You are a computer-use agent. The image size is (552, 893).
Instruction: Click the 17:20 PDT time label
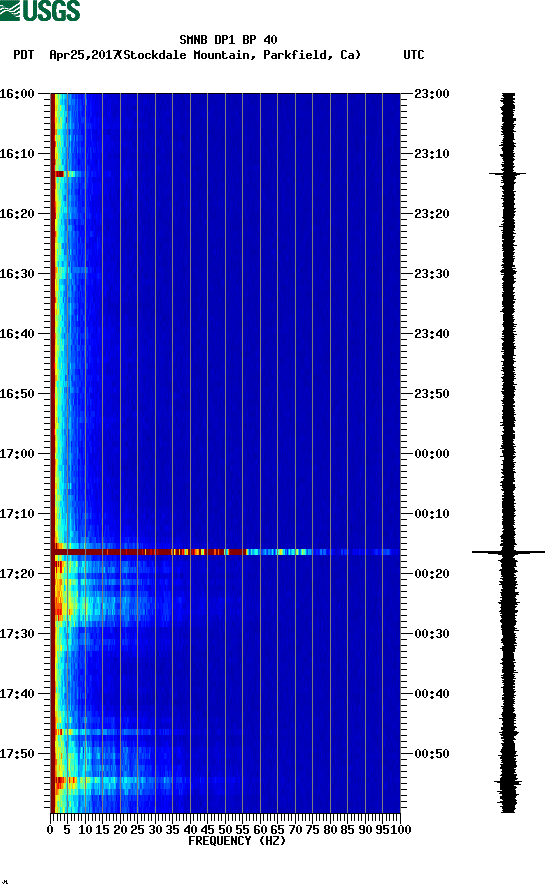click(x=17, y=574)
